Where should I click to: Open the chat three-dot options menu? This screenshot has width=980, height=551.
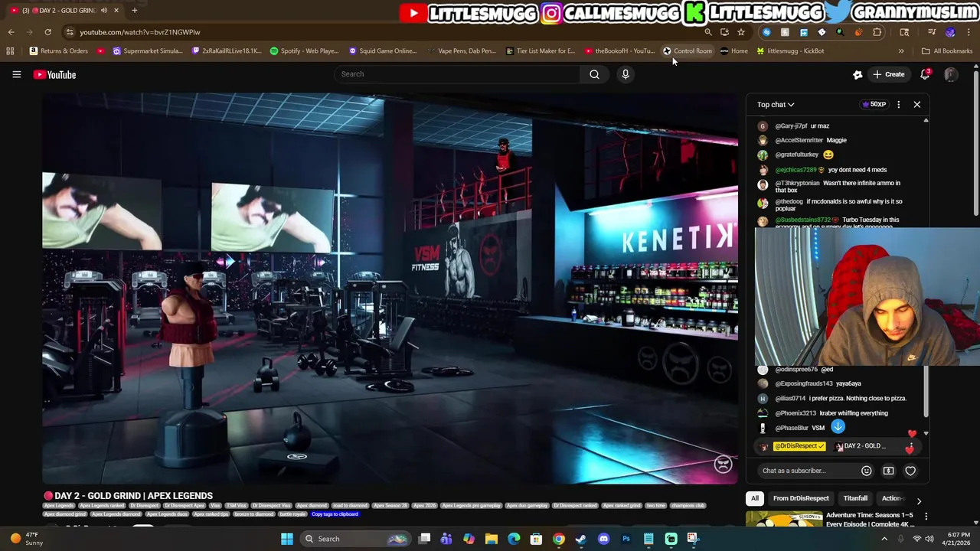[x=898, y=104]
